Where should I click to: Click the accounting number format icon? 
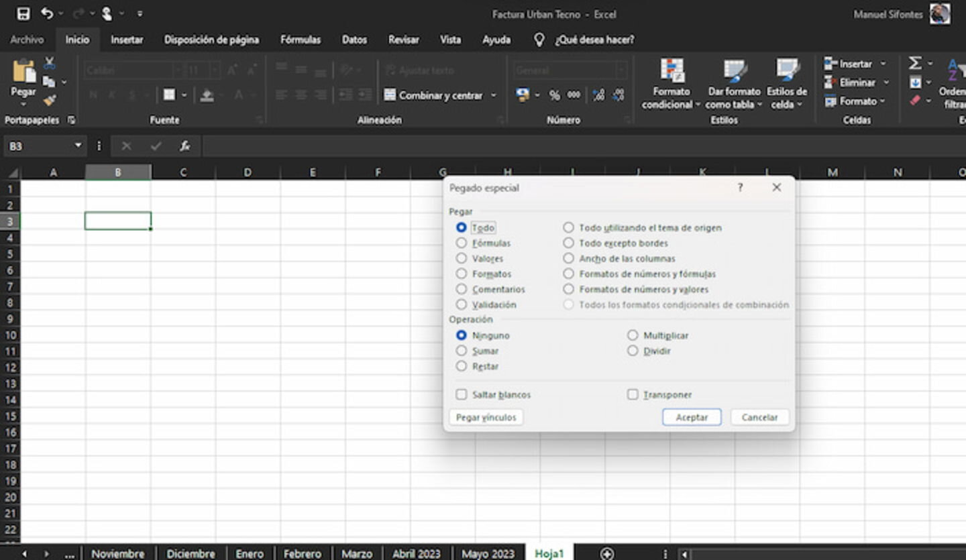point(523,95)
